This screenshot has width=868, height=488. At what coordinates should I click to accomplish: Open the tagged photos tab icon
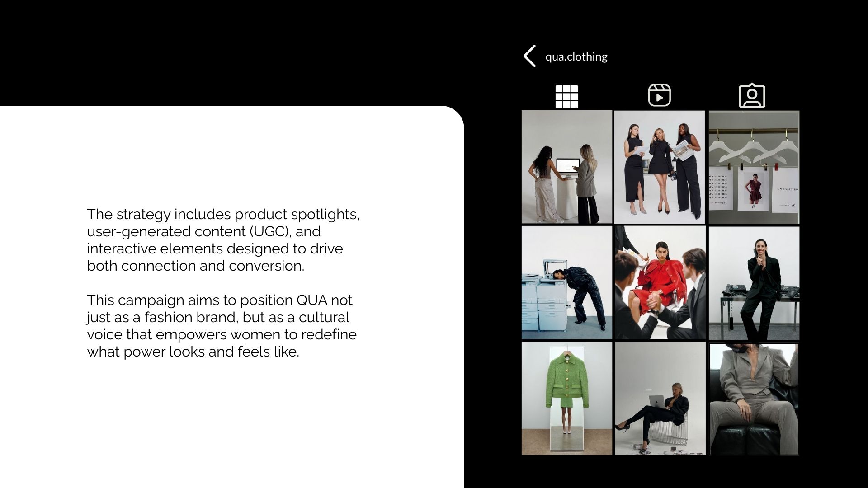[x=752, y=95]
